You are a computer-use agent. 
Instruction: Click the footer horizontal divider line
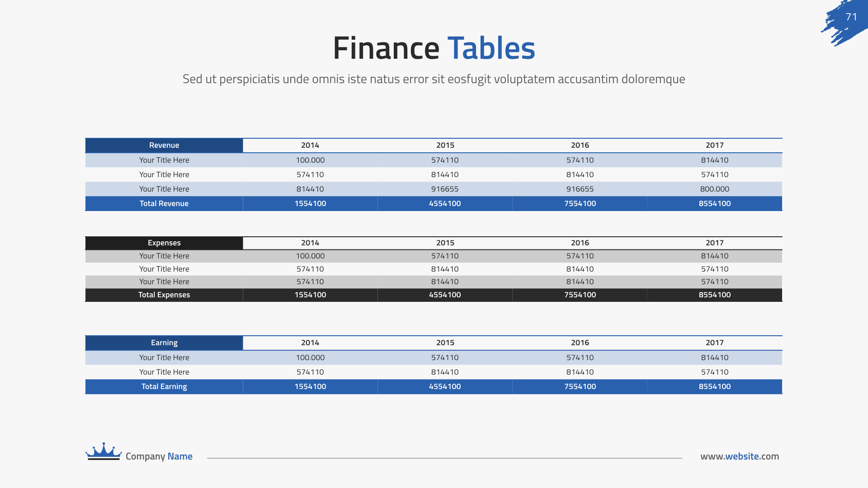[444, 458]
